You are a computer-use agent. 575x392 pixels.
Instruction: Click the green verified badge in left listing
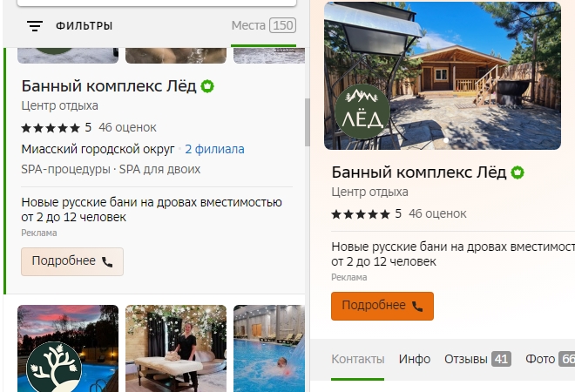207,86
